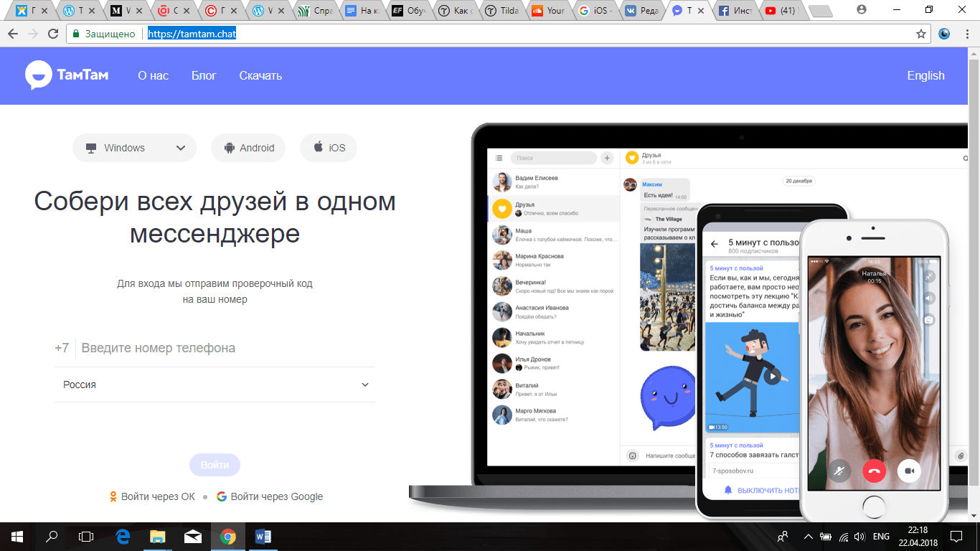The height and width of the screenshot is (551, 980).
Task: Click the volume speaker icon in system tray
Action: (x=859, y=536)
